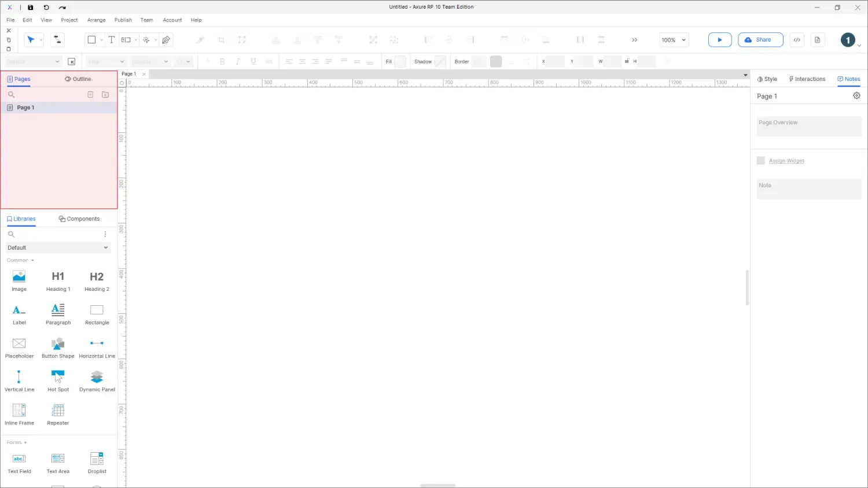Toggle the aspect ratio lock icon
Screen dimensions: 868x488
627,61
